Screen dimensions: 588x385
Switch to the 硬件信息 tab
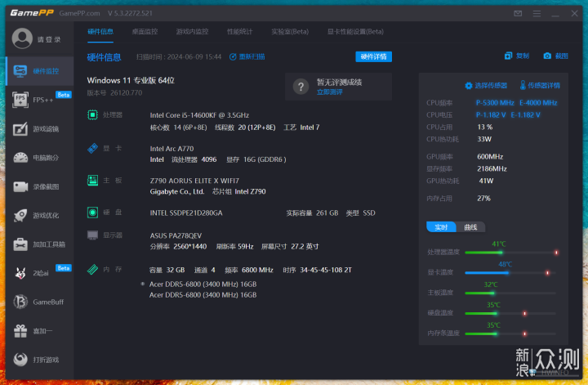click(x=100, y=32)
